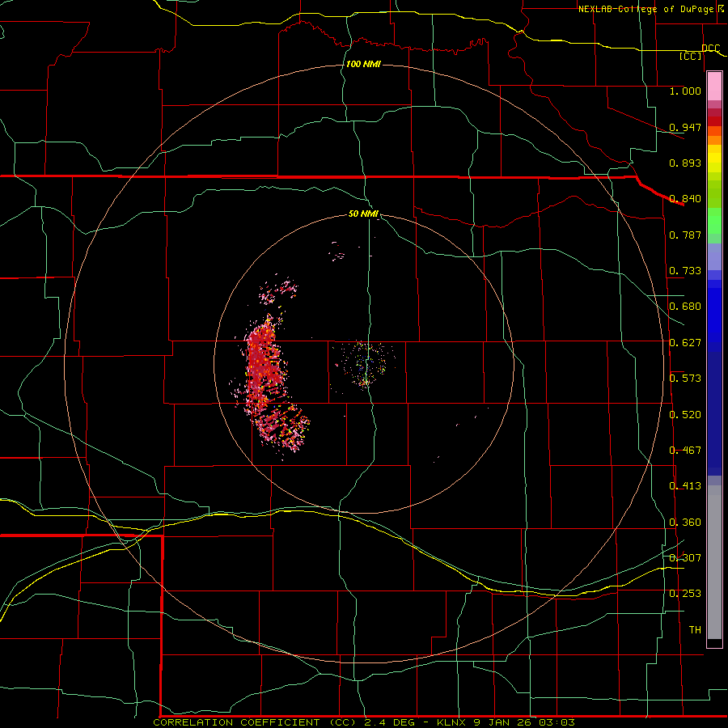Click the 0.573 scale value

[x=685, y=379]
